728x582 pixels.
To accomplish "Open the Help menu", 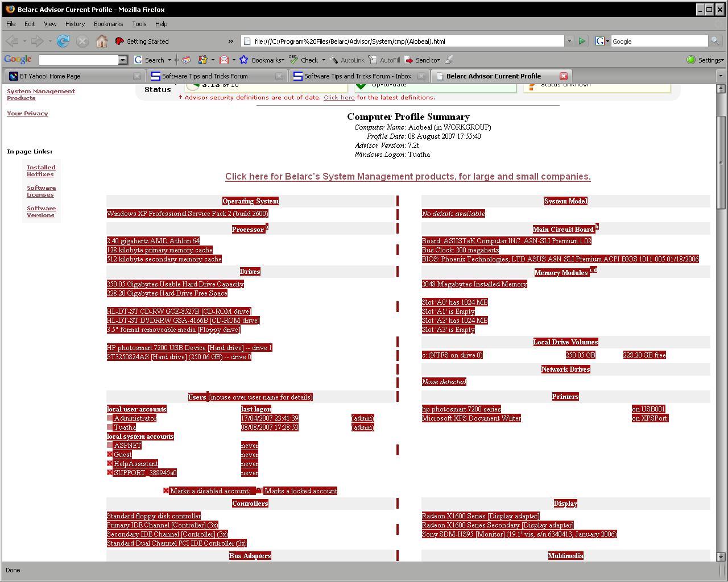I will 162,24.
